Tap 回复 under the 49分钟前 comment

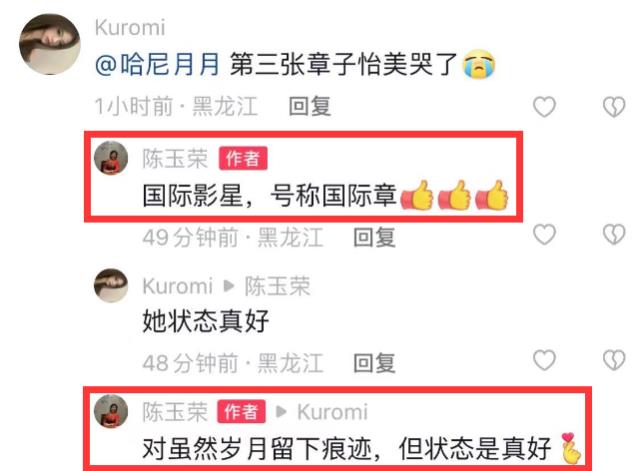374,237
